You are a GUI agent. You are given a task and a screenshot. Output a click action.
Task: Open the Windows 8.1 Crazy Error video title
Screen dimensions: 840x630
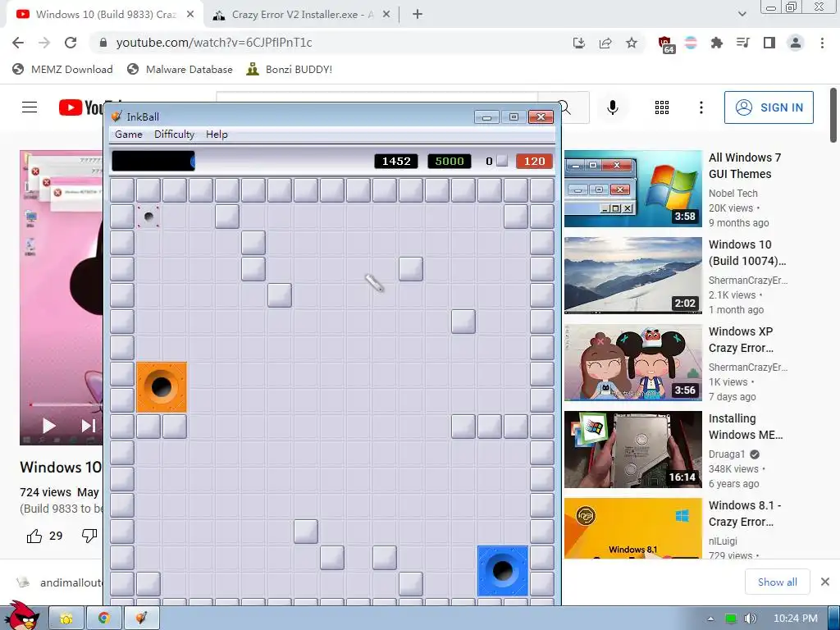(x=745, y=514)
